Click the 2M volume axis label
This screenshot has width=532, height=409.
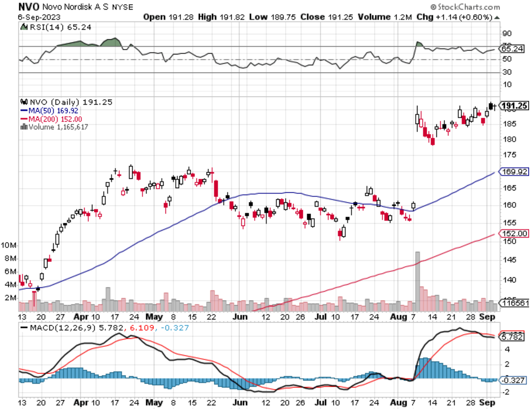(10, 298)
